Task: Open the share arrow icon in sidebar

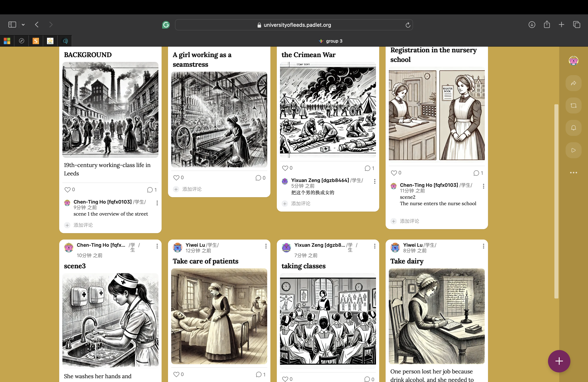Action: click(573, 83)
